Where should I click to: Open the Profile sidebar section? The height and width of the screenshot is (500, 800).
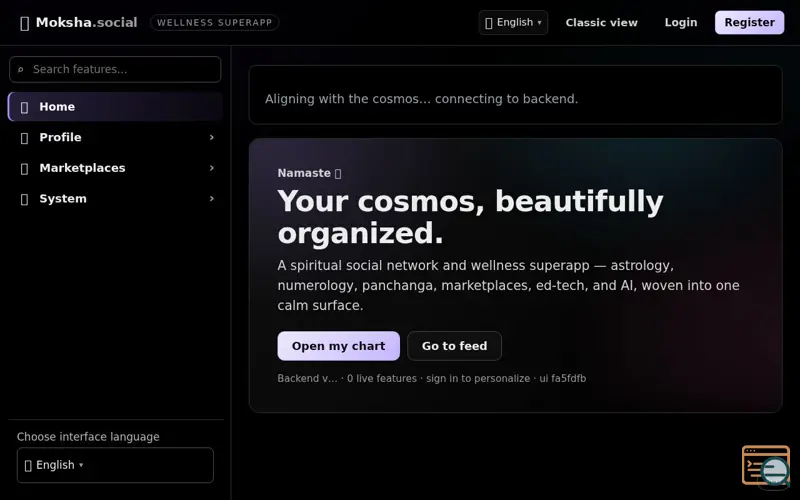[115, 137]
